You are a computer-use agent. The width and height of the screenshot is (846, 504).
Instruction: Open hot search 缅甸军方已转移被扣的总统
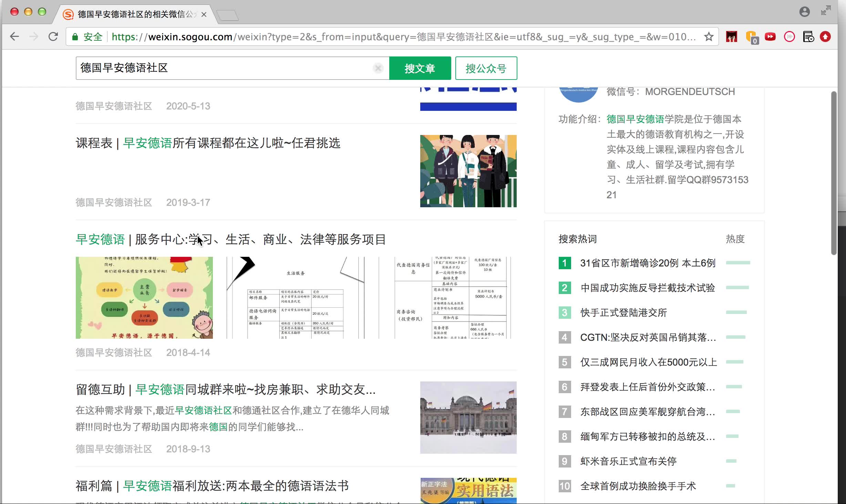[x=648, y=437]
